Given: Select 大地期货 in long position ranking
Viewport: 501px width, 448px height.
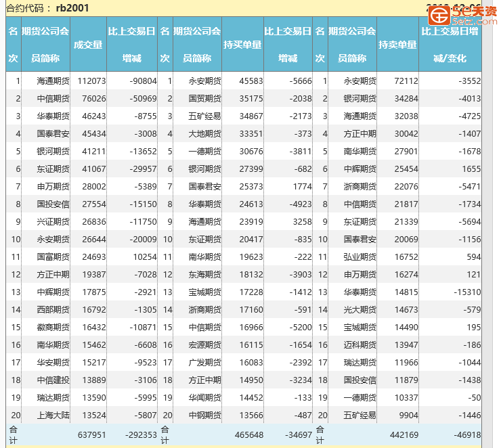Looking at the screenshot, I should [205, 134].
